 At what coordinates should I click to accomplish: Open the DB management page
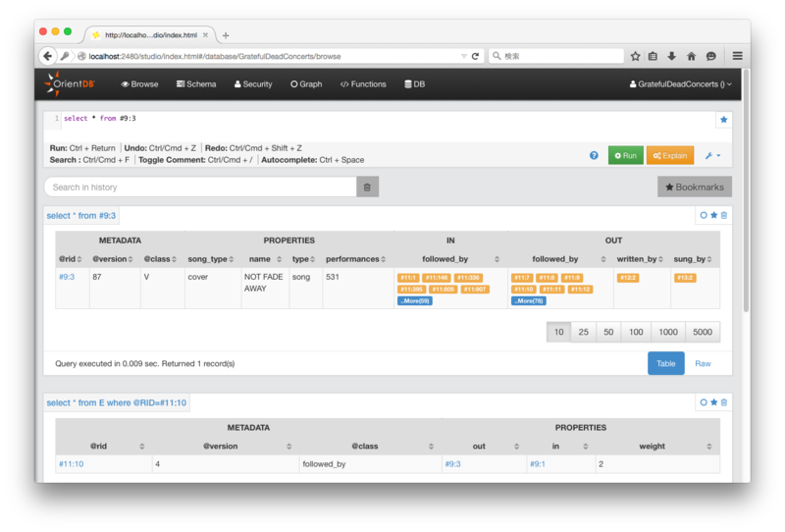point(415,84)
